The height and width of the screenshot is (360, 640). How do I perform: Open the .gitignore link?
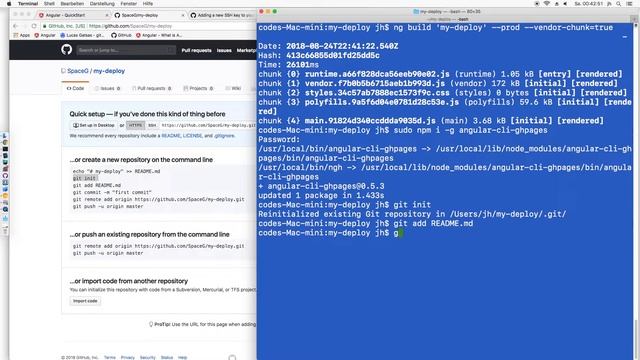point(224,136)
